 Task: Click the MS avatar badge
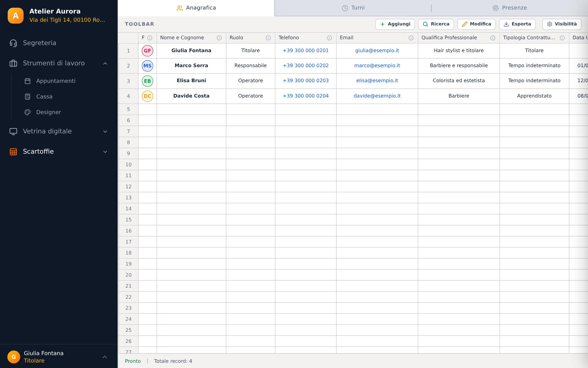(x=148, y=66)
